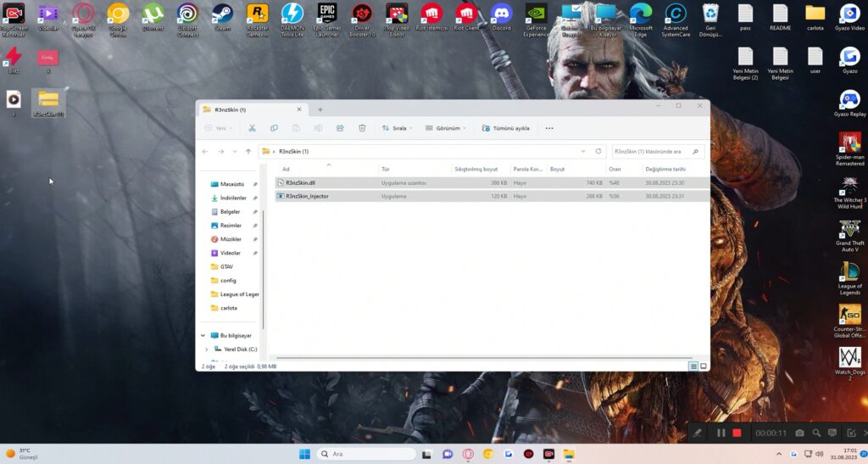Collapse the Bu bilgisayar tree node
This screenshot has width=868, height=464.
[x=203, y=336]
